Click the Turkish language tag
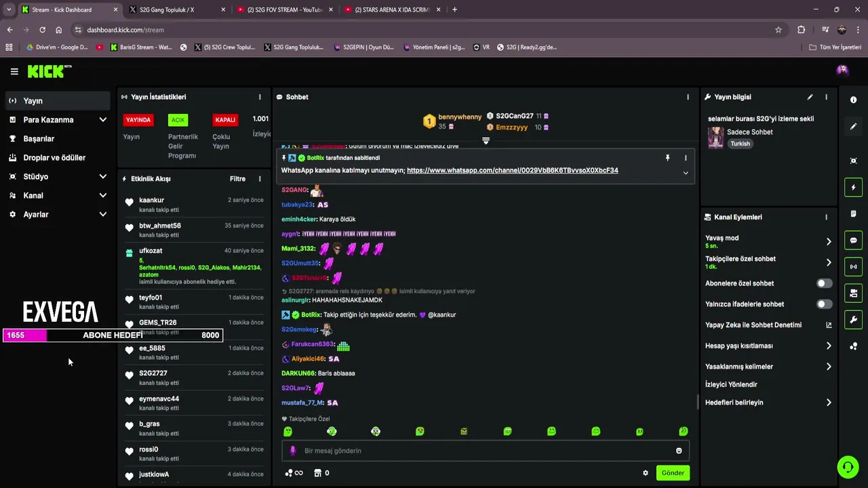The width and height of the screenshot is (868, 488). click(740, 144)
